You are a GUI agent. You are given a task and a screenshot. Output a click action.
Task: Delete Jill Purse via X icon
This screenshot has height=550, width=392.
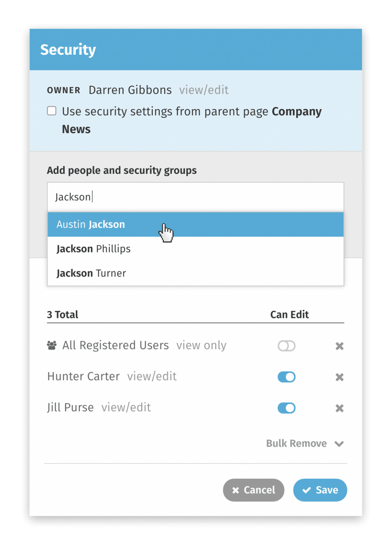pyautogui.click(x=339, y=408)
